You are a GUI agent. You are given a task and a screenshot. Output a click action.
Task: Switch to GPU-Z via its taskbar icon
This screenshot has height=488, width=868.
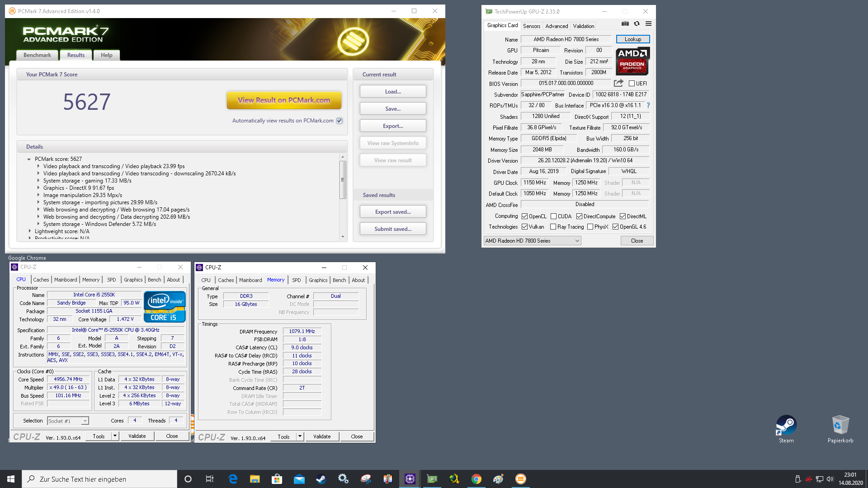coord(432,479)
